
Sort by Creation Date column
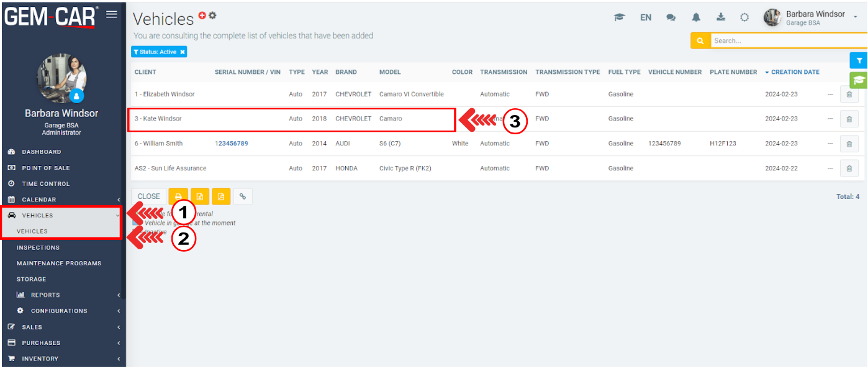pos(795,72)
